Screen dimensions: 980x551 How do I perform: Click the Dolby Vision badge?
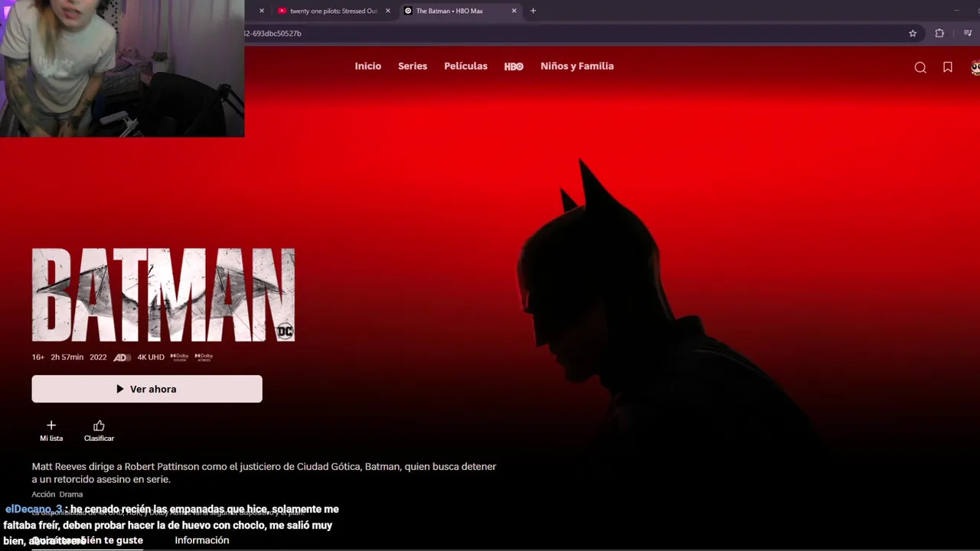[x=179, y=357]
